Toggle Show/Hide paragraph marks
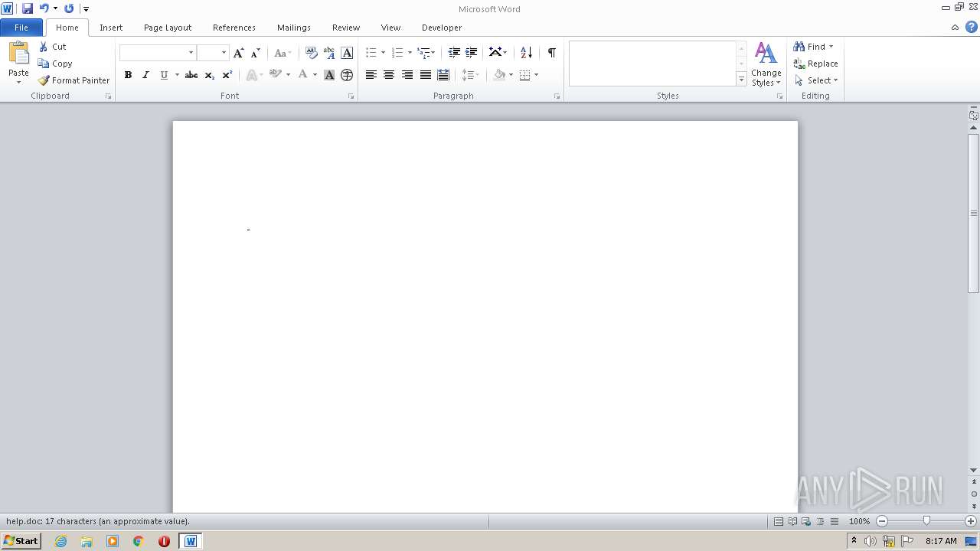This screenshot has width=980, height=551. [x=551, y=53]
